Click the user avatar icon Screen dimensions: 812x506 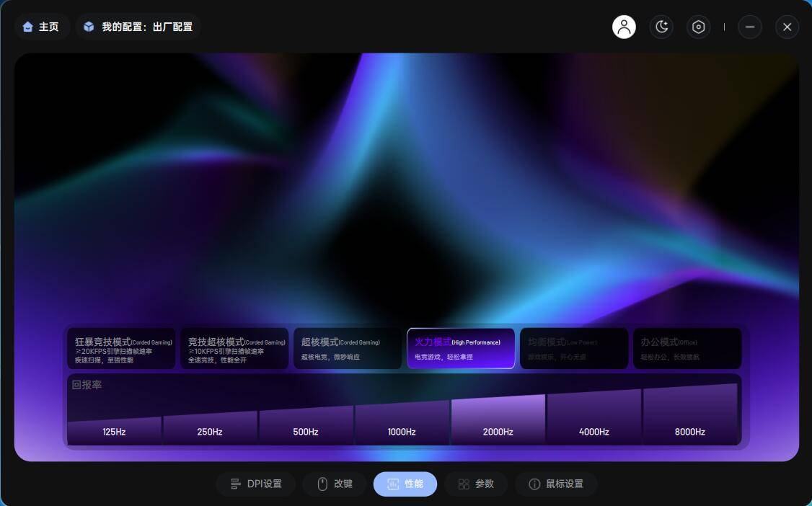click(623, 27)
